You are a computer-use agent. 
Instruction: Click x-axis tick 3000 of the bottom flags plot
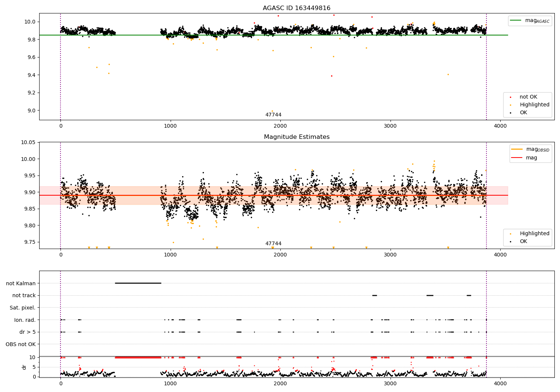pyautogui.click(x=391, y=383)
